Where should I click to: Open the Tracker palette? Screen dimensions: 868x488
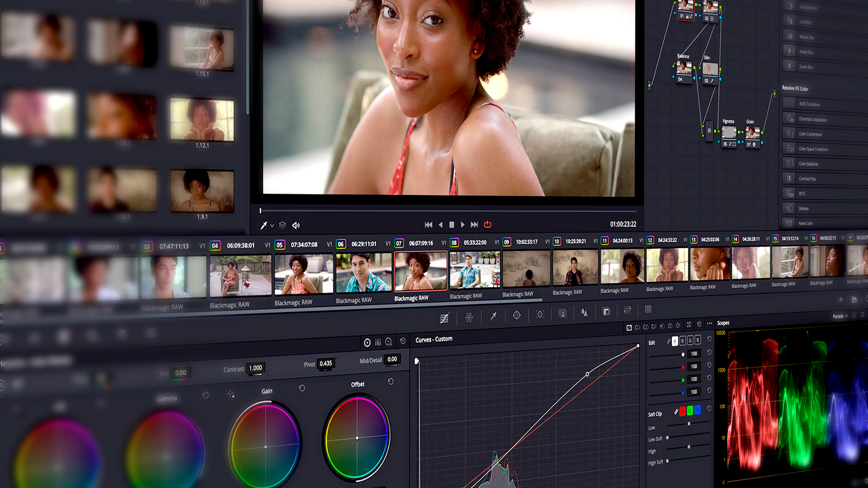click(540, 314)
